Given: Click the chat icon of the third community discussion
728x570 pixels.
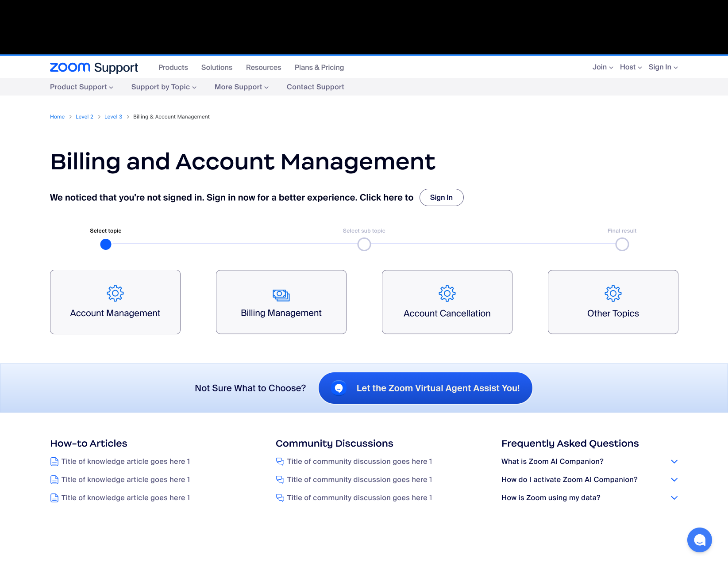Looking at the screenshot, I should (280, 498).
